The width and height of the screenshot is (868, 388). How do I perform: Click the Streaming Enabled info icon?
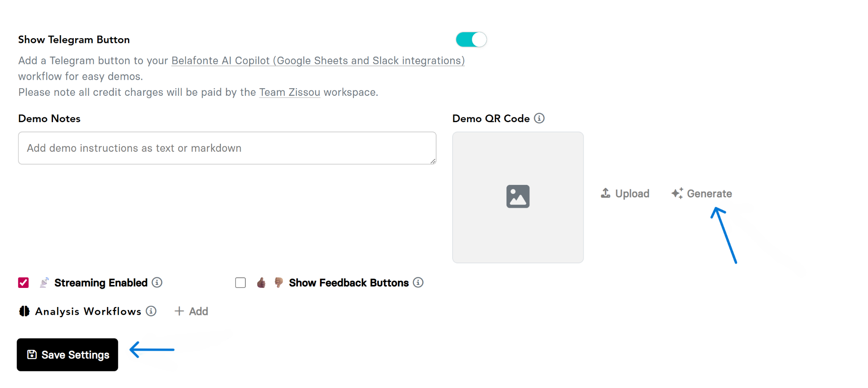[157, 282]
